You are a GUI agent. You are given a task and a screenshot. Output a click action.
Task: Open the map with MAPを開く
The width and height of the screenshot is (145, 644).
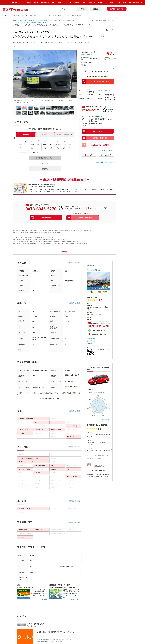[89, 155]
